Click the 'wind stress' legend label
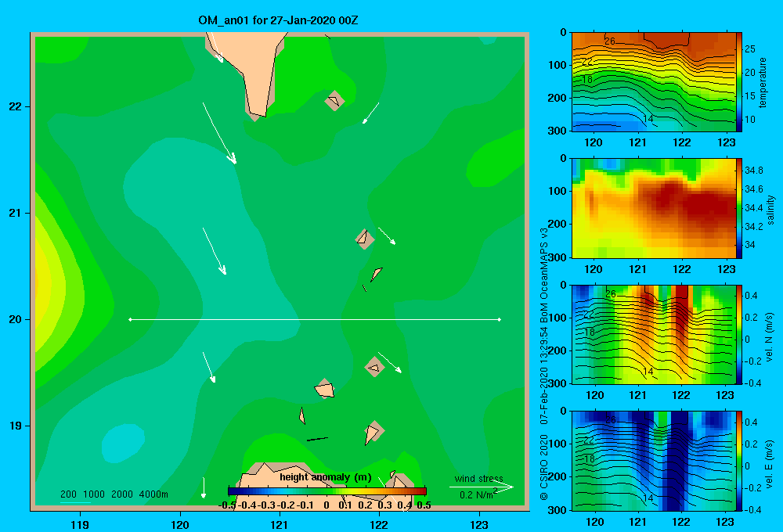This screenshot has width=783, height=532. 479,479
